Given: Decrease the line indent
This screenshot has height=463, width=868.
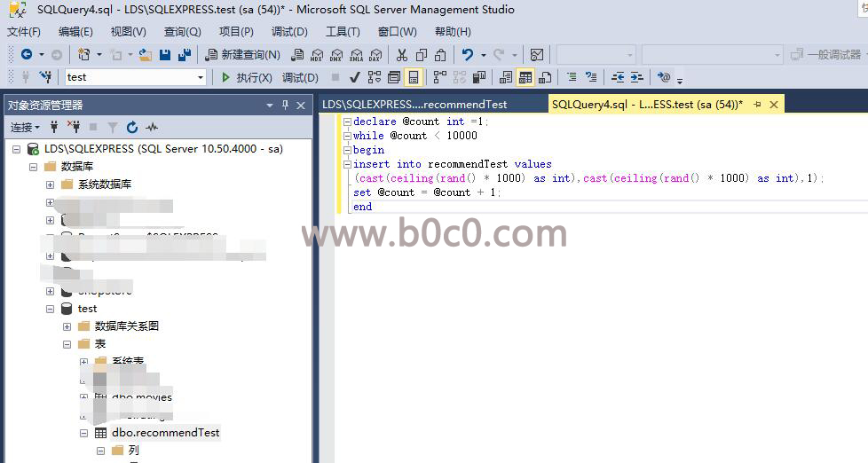Looking at the screenshot, I should (x=618, y=77).
